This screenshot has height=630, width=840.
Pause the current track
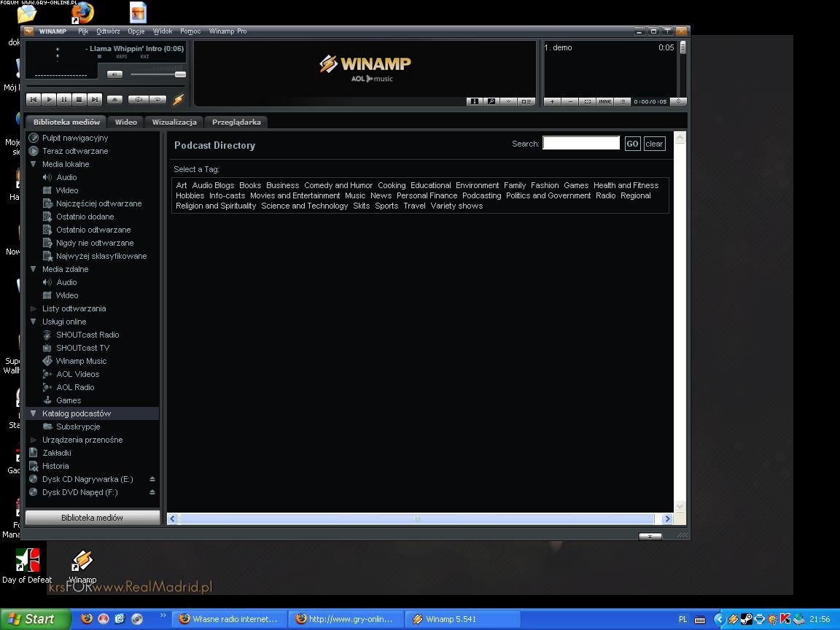[x=63, y=99]
